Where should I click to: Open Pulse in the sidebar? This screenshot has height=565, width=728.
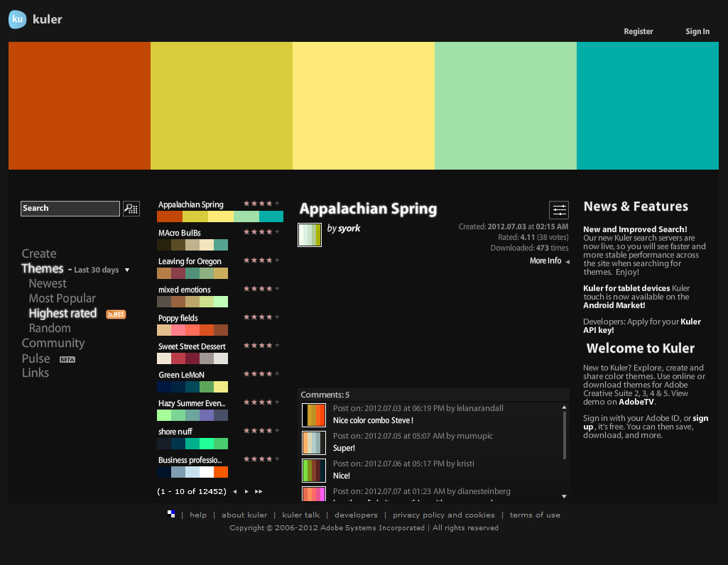(x=36, y=358)
